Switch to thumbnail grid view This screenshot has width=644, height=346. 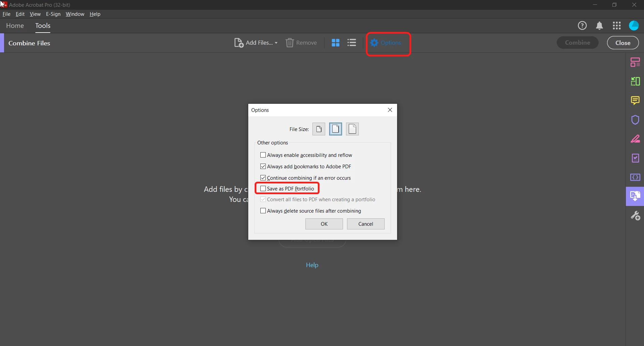tap(335, 43)
